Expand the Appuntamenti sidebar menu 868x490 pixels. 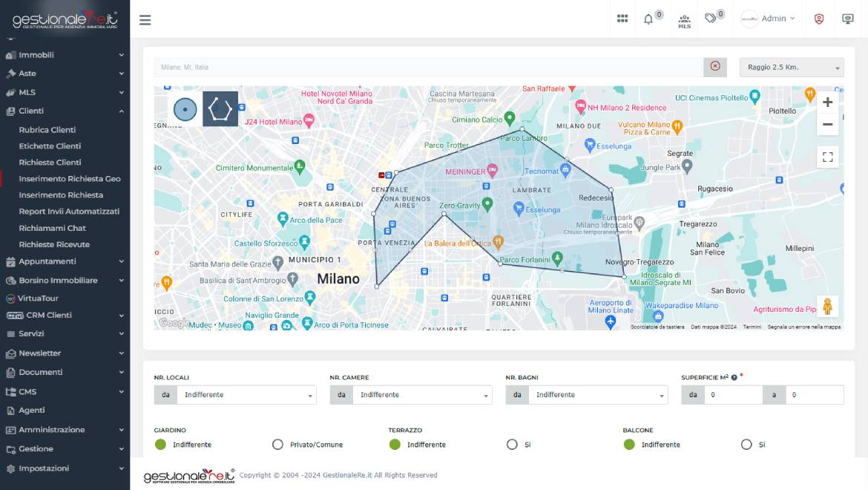coord(65,261)
